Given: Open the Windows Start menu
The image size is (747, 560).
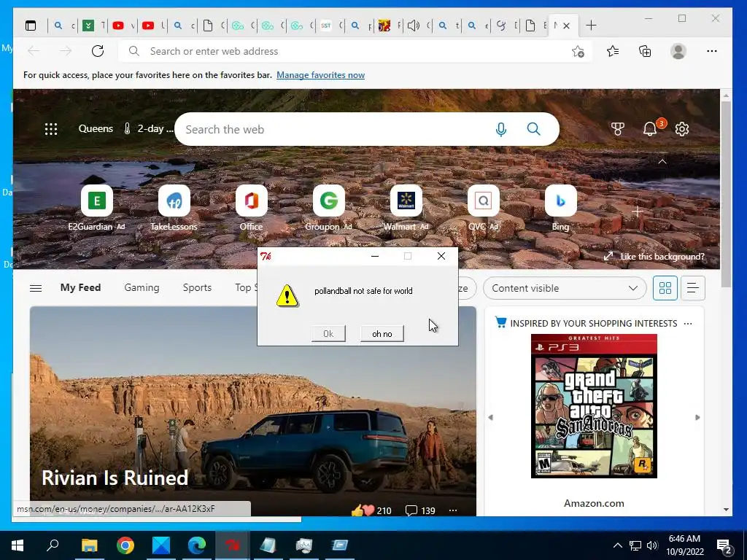Looking at the screenshot, I should point(18,545).
